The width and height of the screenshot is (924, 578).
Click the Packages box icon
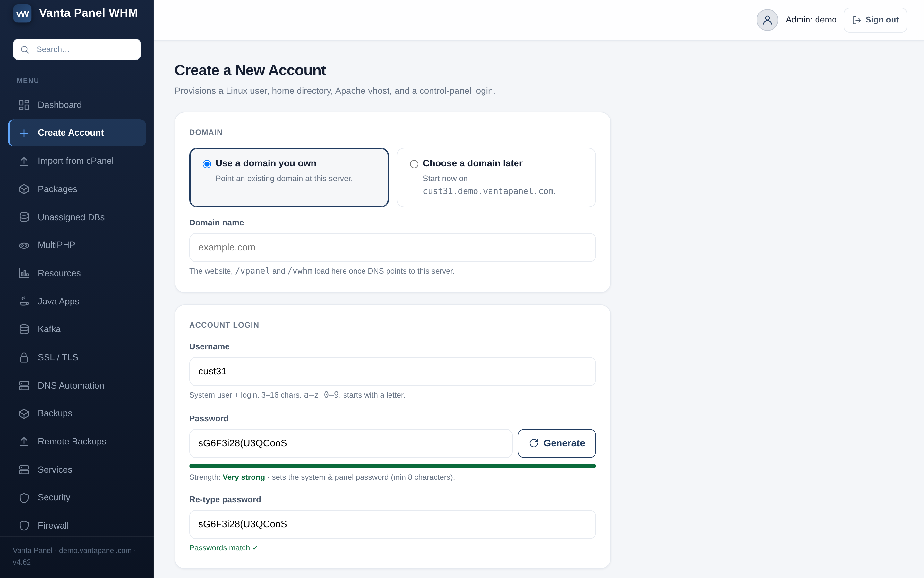click(24, 189)
